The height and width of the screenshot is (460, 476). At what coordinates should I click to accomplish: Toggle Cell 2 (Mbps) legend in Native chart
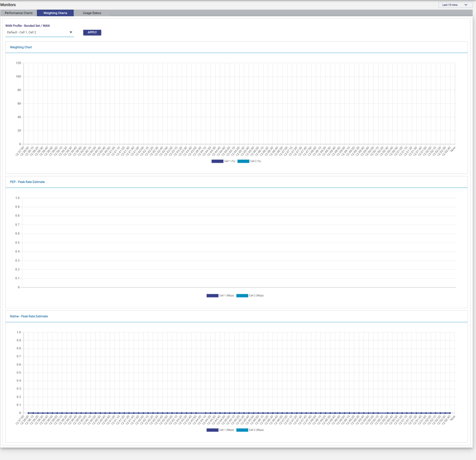[250, 430]
